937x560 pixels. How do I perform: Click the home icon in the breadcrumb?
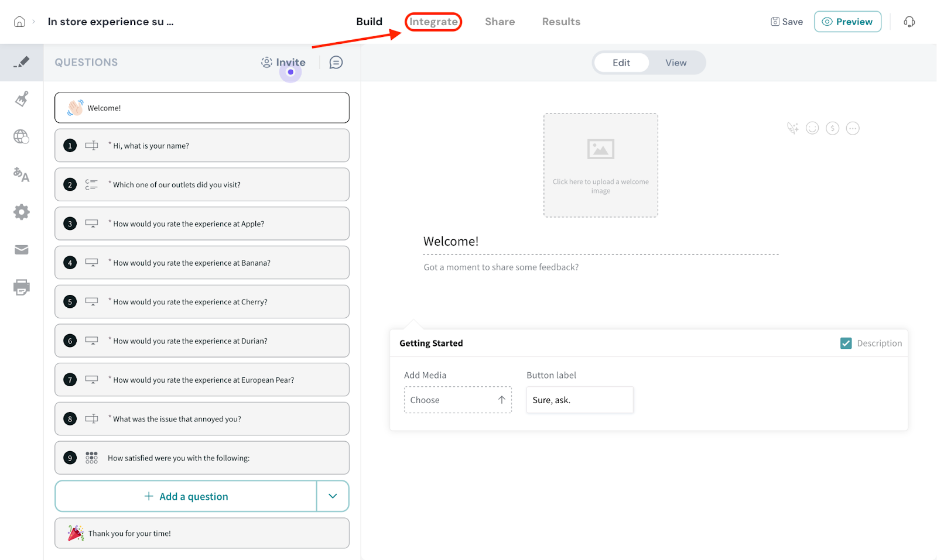(19, 22)
